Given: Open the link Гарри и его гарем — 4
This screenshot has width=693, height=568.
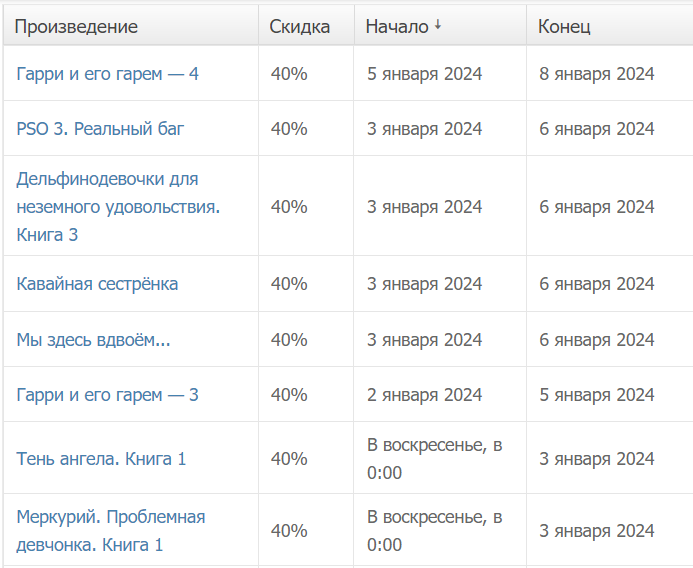Looking at the screenshot, I should [x=107, y=73].
